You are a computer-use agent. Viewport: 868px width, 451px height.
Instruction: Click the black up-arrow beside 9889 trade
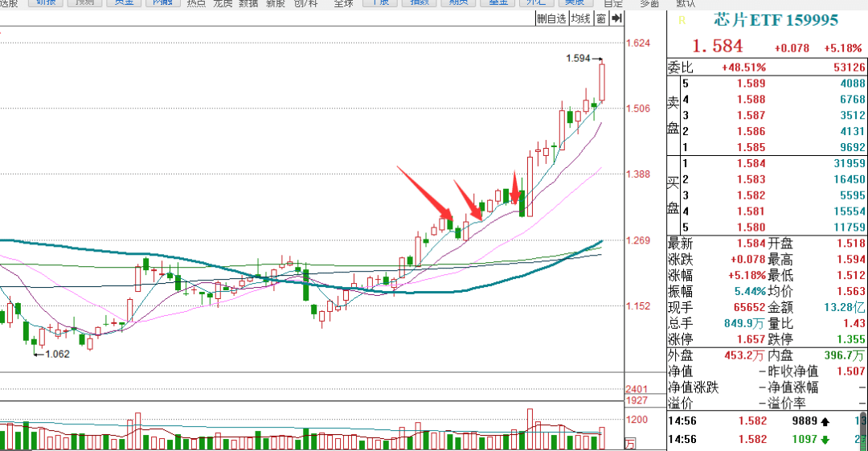point(825,421)
